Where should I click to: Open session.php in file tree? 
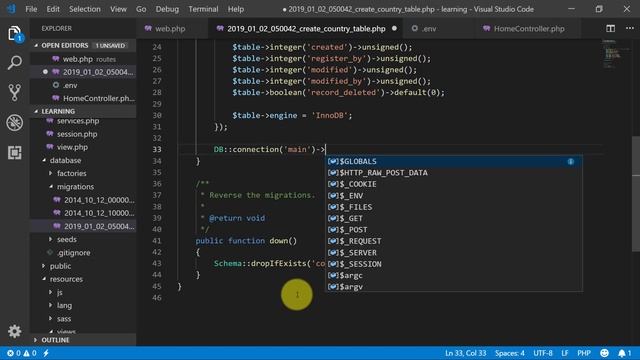(x=83, y=134)
